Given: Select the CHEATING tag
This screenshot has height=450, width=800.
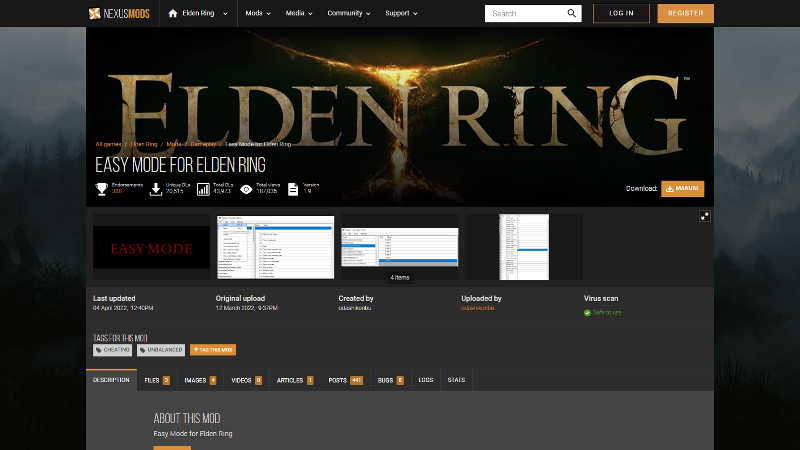Looking at the screenshot, I should pyautogui.click(x=112, y=350).
